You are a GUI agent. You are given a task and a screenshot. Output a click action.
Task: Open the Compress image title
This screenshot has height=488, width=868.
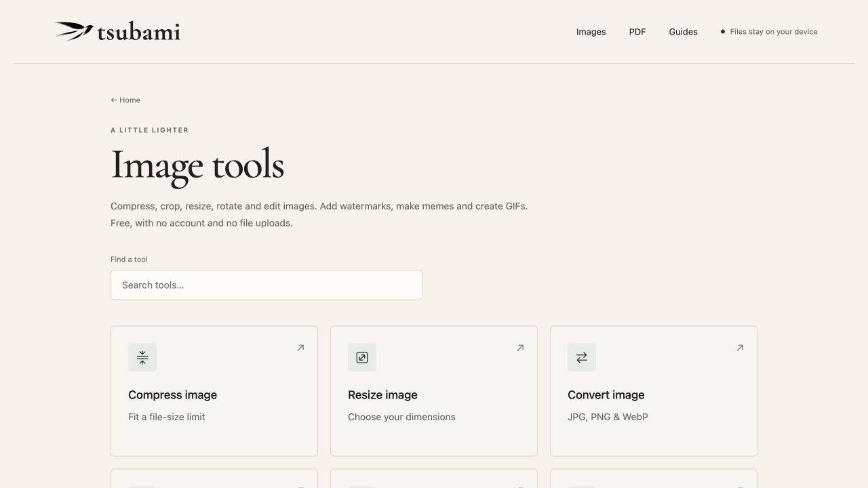click(172, 394)
